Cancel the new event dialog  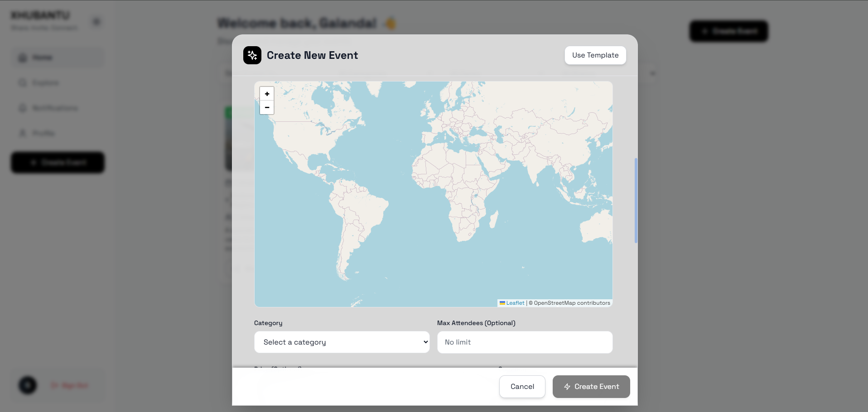coord(522,387)
